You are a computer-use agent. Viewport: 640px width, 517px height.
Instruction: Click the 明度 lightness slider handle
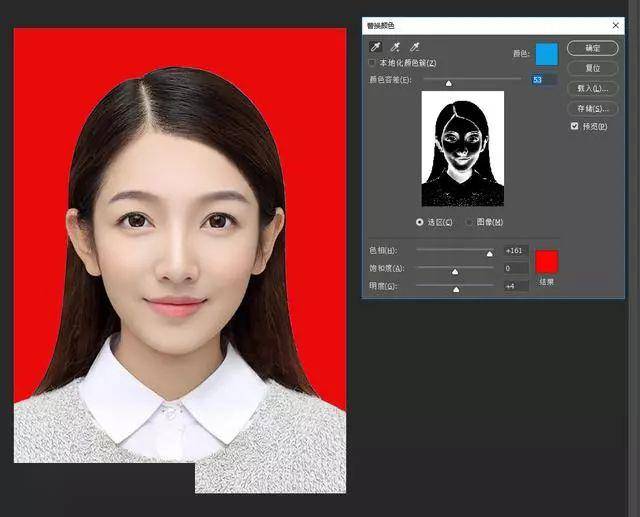coord(456,289)
